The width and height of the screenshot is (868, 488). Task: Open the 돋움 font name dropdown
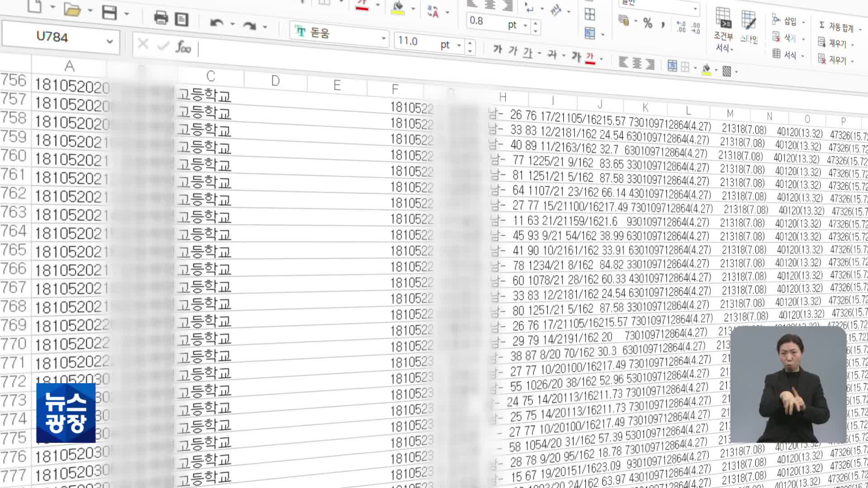(383, 39)
